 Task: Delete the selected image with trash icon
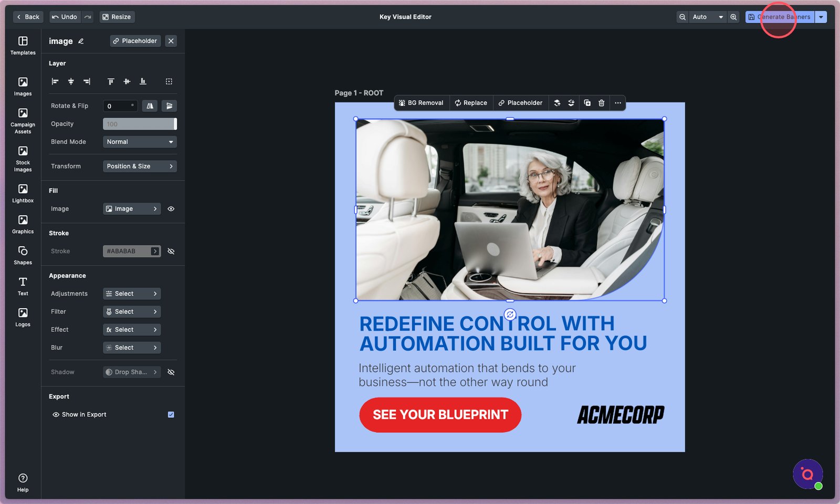pyautogui.click(x=602, y=103)
